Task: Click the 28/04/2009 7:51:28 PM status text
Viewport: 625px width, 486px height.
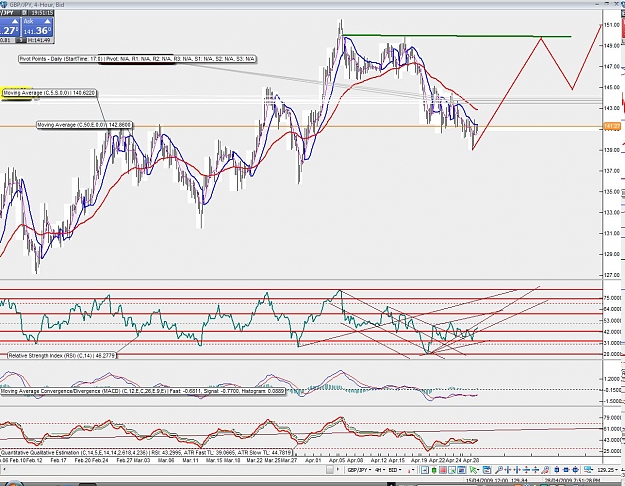Action: [572, 481]
